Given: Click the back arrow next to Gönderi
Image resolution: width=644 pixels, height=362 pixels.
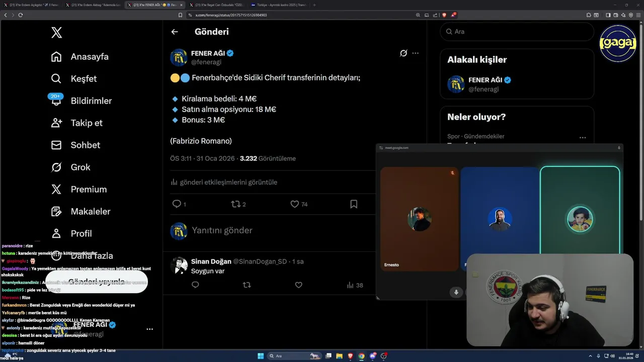Looking at the screenshot, I should tap(175, 32).
